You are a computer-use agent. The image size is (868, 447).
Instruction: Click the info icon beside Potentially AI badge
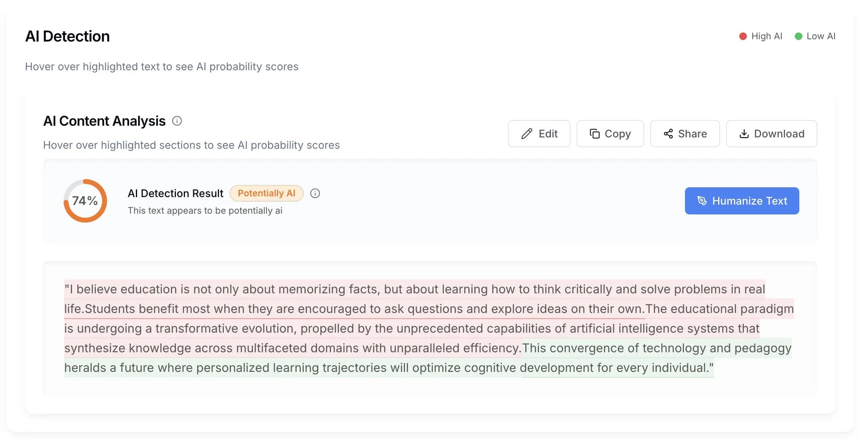315,193
